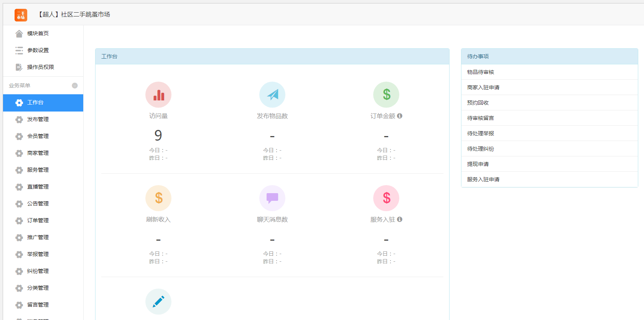This screenshot has height=320, width=644.
Task: Click the orange dollar 刷新收入 icon
Action: point(158,198)
